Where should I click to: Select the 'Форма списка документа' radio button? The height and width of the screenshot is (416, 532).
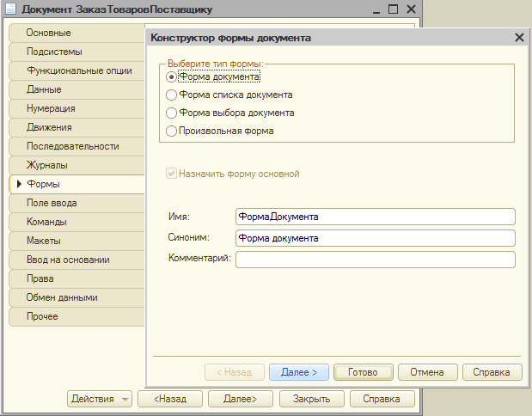click(172, 95)
